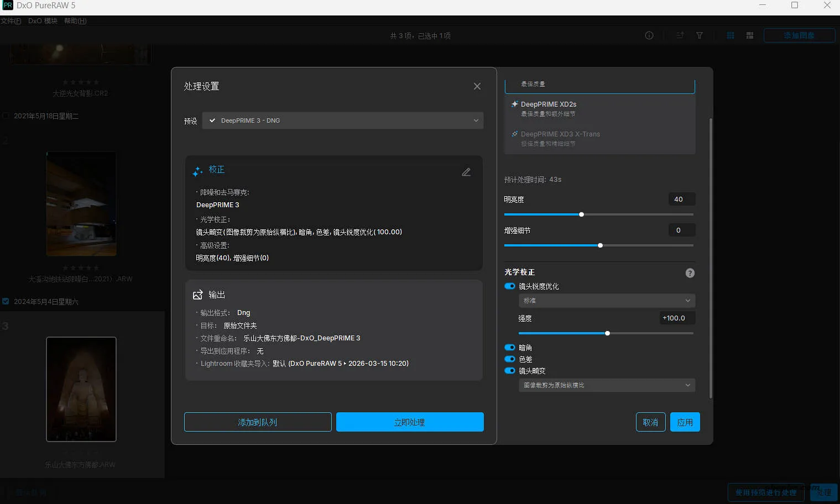Click the pencil edit icon on 校正 panel
The height and width of the screenshot is (504, 840).
pyautogui.click(x=466, y=172)
